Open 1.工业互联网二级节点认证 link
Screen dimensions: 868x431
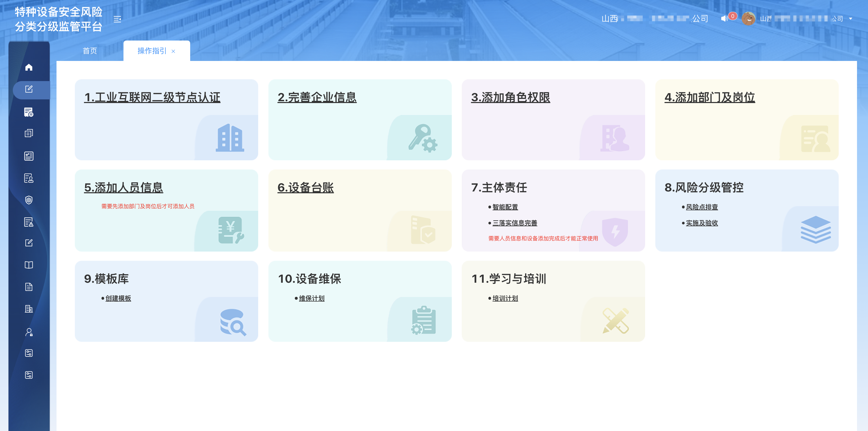point(152,97)
